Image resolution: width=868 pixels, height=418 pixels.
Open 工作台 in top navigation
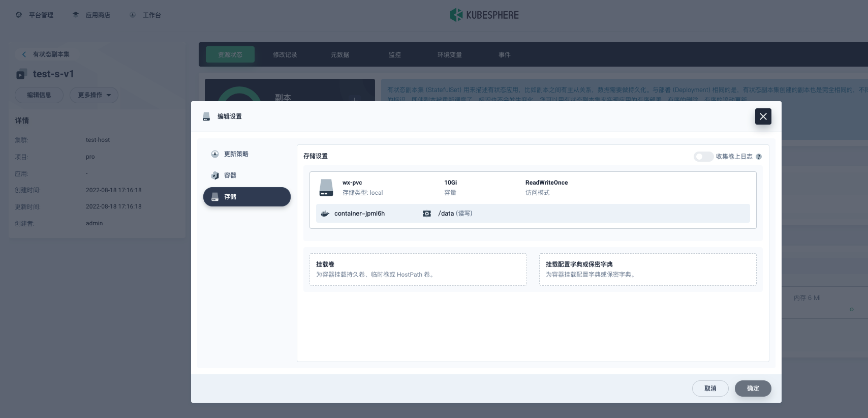(x=152, y=15)
